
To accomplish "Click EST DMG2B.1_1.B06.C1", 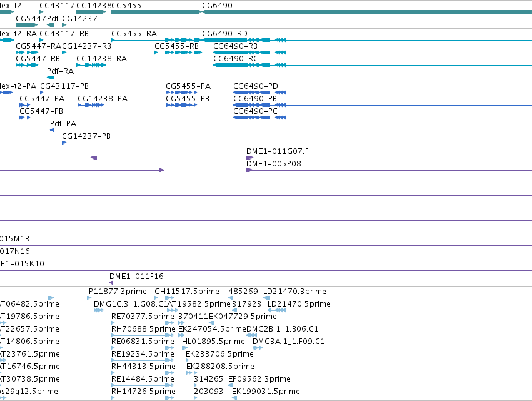I will [283, 329].
